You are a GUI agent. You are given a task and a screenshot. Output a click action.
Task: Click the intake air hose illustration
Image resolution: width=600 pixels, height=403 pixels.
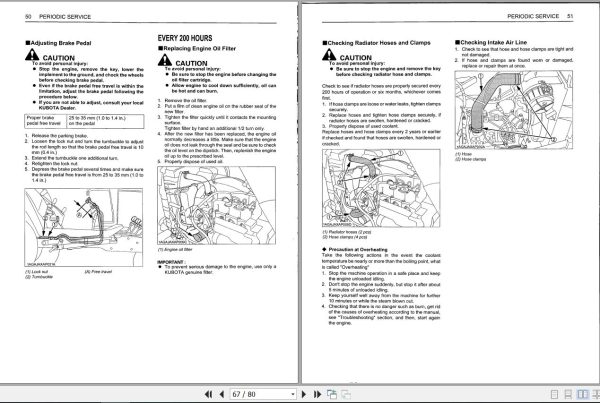click(514, 110)
